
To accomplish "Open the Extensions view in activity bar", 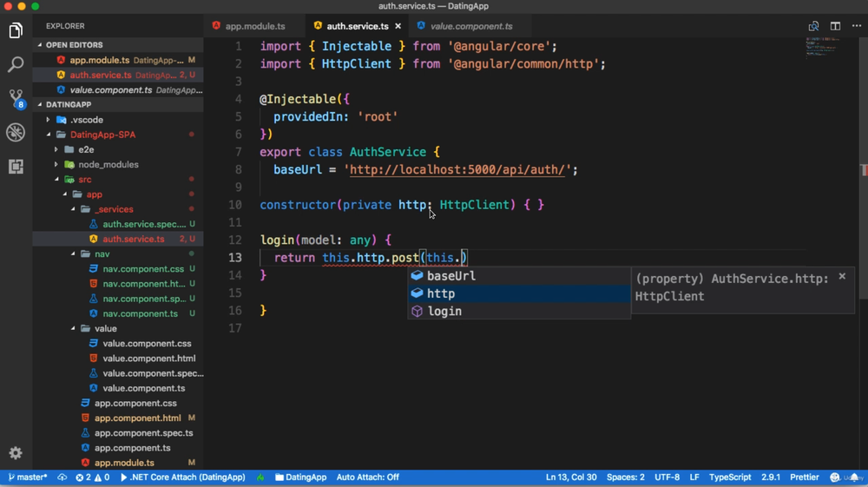I will (16, 166).
